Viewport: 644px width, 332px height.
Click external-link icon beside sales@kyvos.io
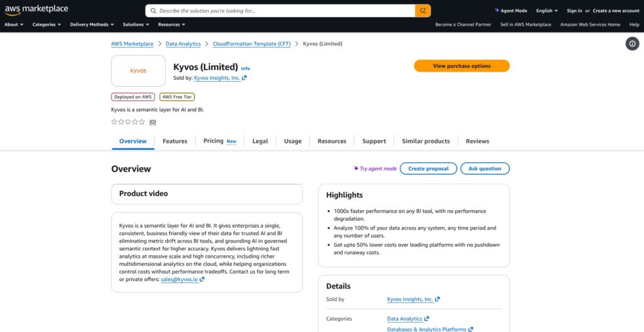click(x=202, y=279)
